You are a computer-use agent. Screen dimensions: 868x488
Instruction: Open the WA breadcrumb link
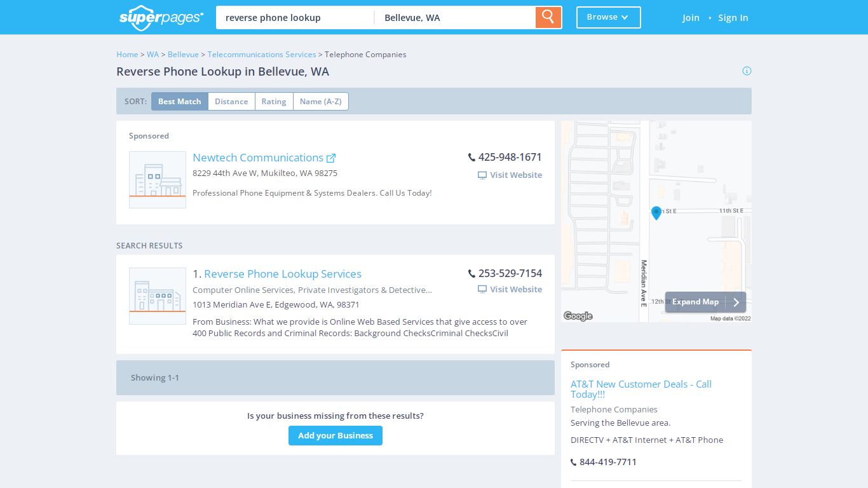[153, 55]
